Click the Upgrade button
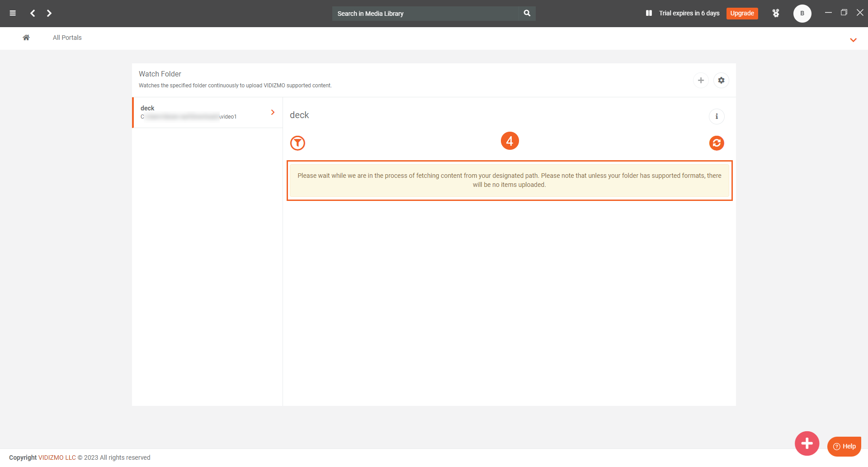Screen dimensions: 868x467 742,13
